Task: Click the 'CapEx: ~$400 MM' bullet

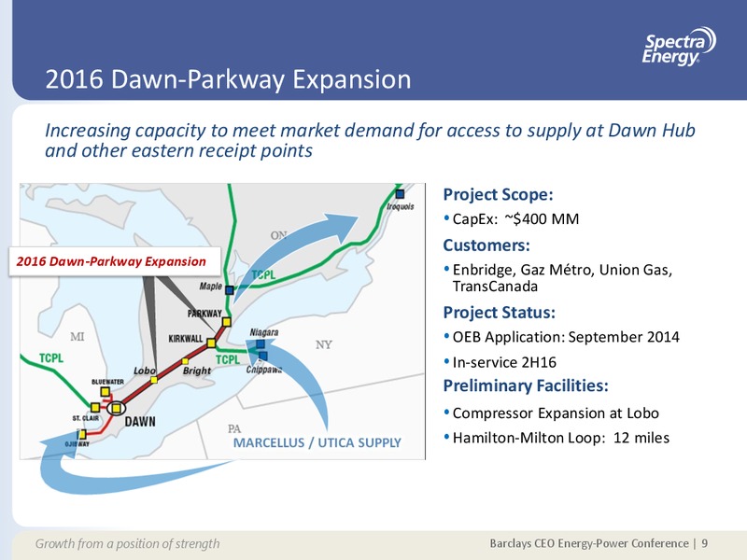Action: [x=515, y=218]
